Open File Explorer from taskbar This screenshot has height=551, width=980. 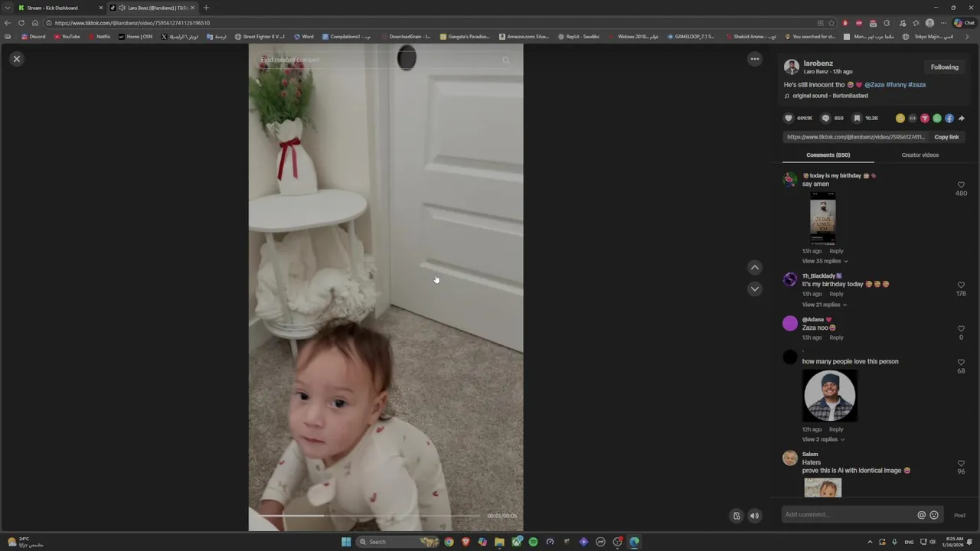499,542
